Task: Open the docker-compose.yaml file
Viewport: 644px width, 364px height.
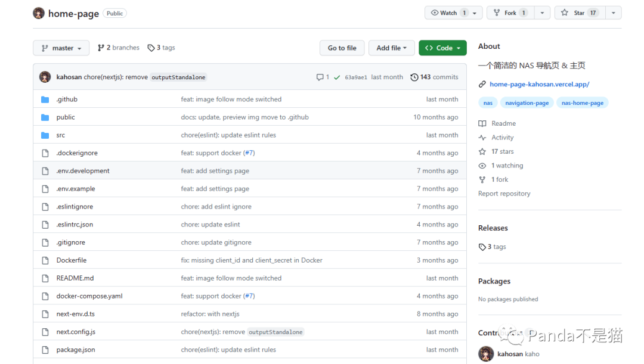Action: click(x=89, y=296)
